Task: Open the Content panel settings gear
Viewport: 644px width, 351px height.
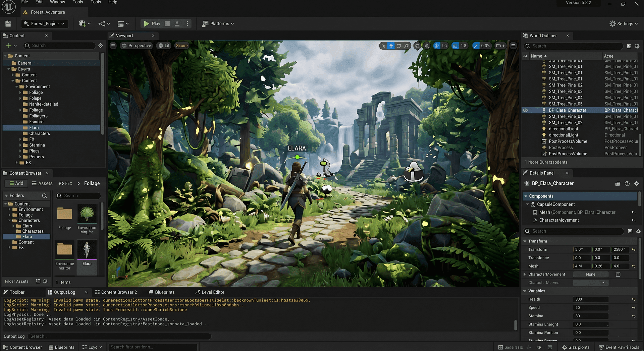Action: (100, 46)
